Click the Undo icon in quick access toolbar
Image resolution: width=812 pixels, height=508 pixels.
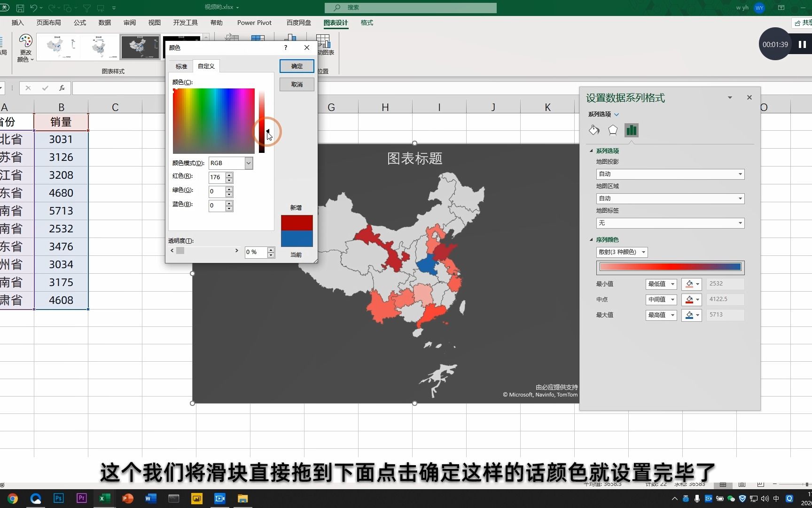[x=33, y=8]
